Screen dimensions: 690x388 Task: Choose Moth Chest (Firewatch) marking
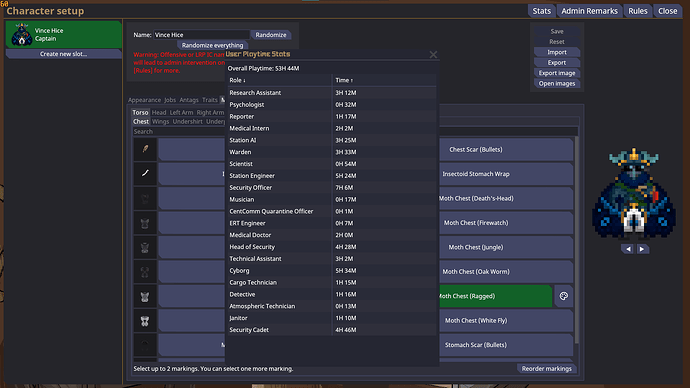click(506, 223)
